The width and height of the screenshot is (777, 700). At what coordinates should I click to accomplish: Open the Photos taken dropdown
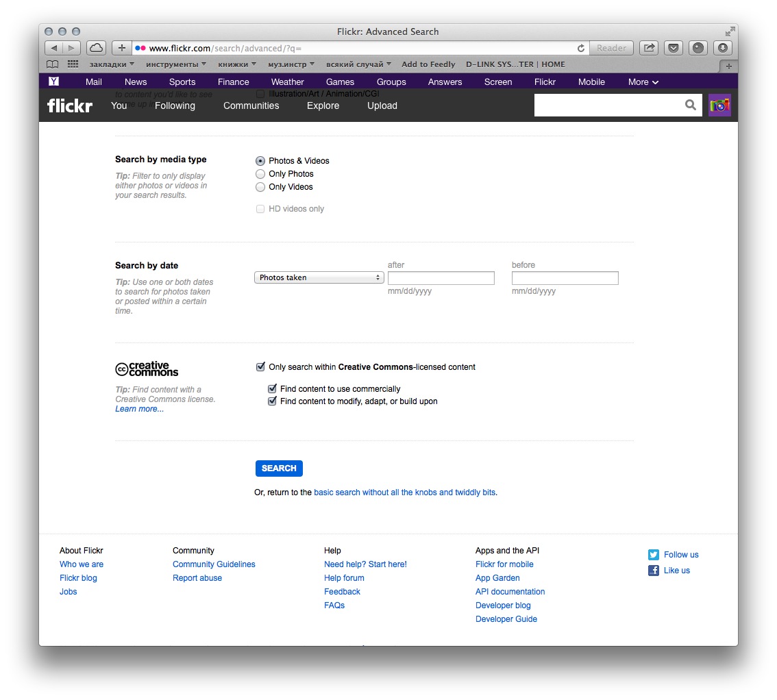319,278
